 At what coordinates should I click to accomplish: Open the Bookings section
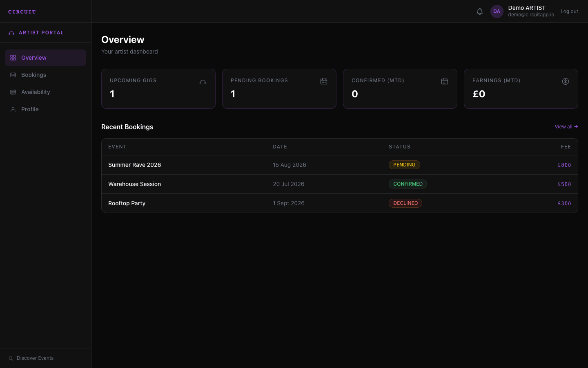click(x=45, y=75)
